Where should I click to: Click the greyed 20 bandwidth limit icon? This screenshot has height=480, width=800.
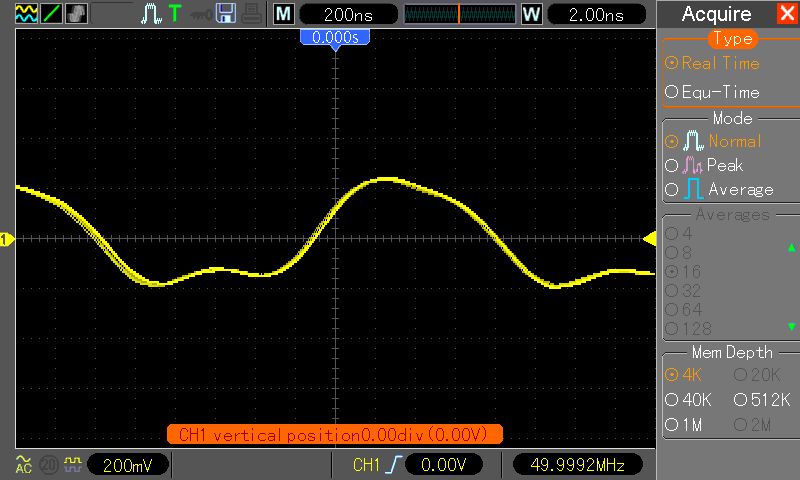[49, 465]
